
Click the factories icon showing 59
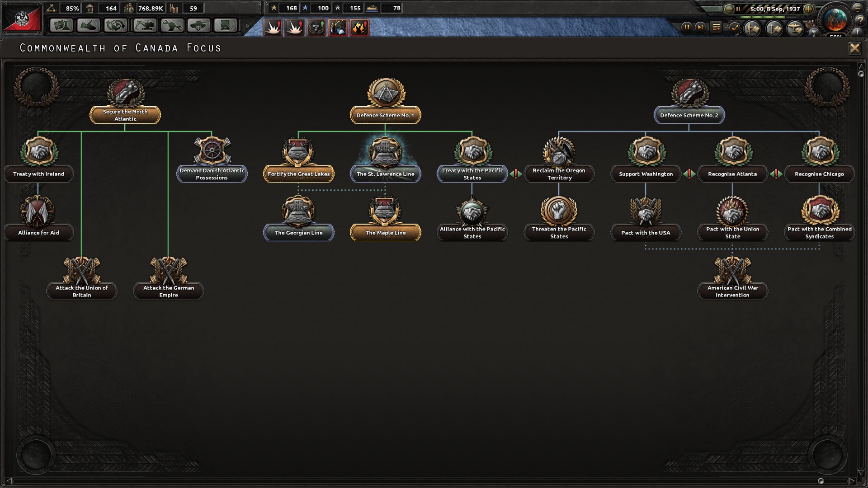(x=174, y=8)
